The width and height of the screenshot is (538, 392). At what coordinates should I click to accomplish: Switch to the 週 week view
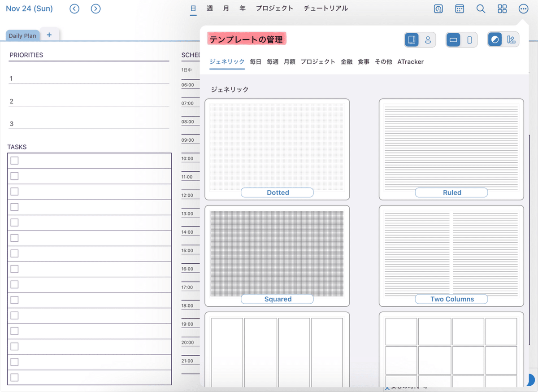[210, 9]
